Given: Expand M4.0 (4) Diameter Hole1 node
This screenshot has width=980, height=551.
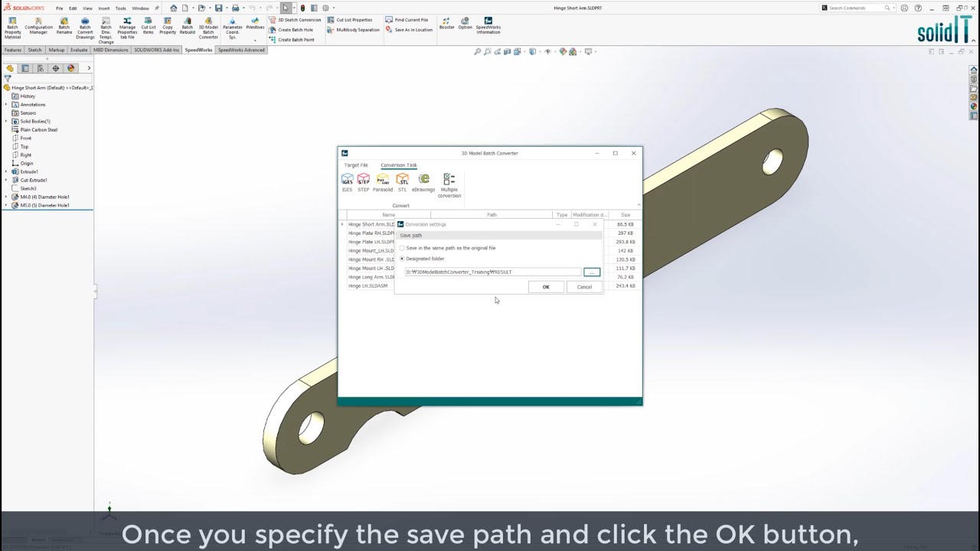Looking at the screenshot, I should point(6,197).
